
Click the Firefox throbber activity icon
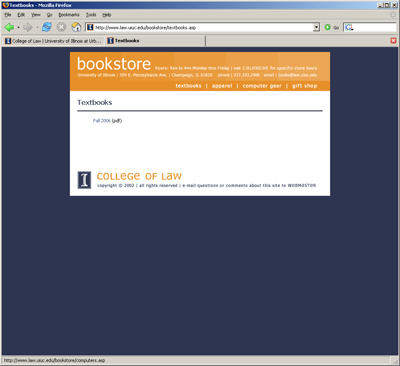pyautogui.click(x=393, y=15)
